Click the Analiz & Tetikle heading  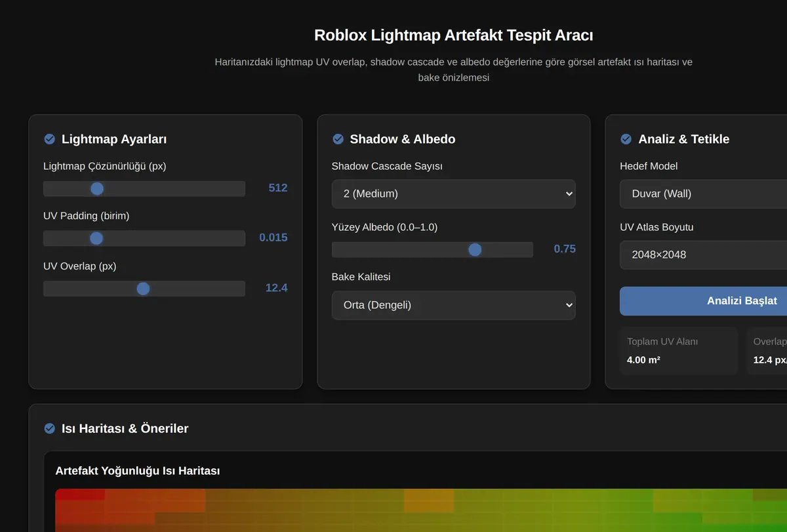pyautogui.click(x=684, y=139)
